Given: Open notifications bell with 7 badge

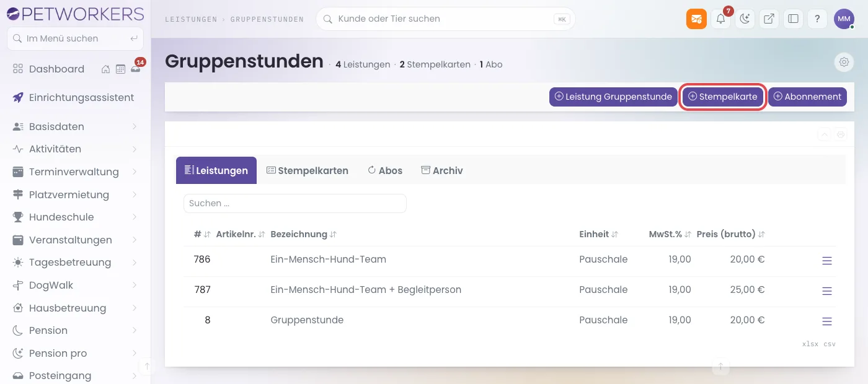Looking at the screenshot, I should [x=720, y=19].
